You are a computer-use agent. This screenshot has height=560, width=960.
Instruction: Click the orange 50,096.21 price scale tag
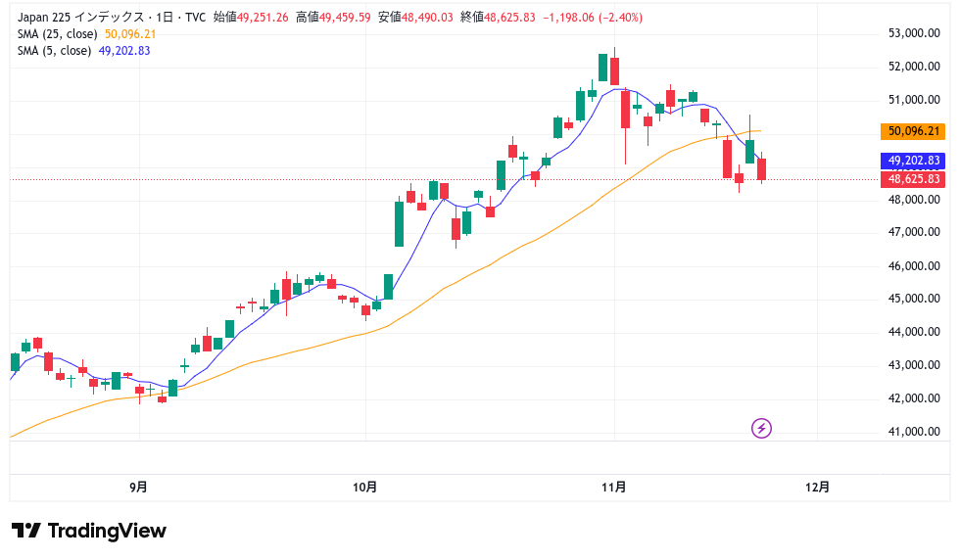point(913,131)
